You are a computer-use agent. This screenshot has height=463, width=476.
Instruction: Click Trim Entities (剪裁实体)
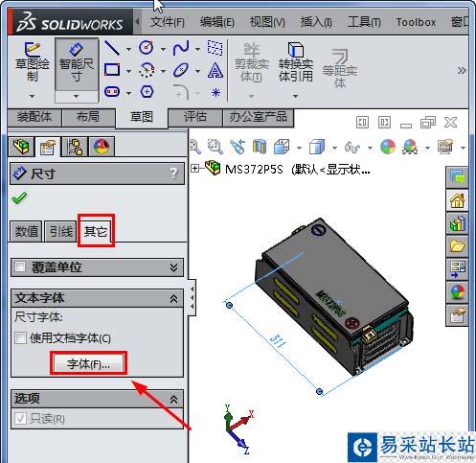click(252, 62)
